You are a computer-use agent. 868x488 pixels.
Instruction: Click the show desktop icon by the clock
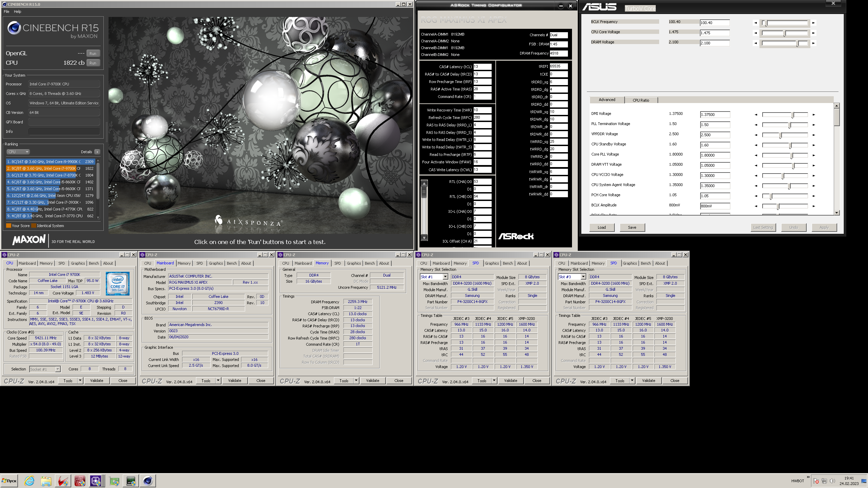[864, 481]
